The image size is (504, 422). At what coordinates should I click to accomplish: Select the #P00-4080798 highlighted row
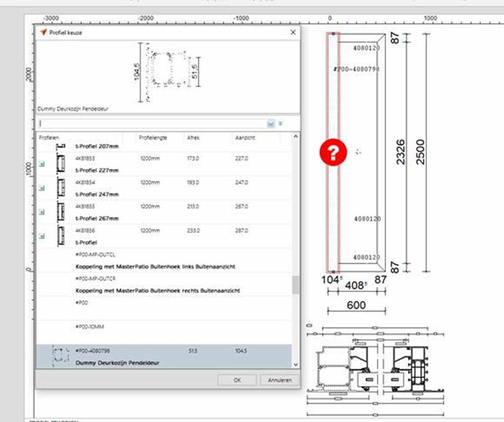point(164,356)
